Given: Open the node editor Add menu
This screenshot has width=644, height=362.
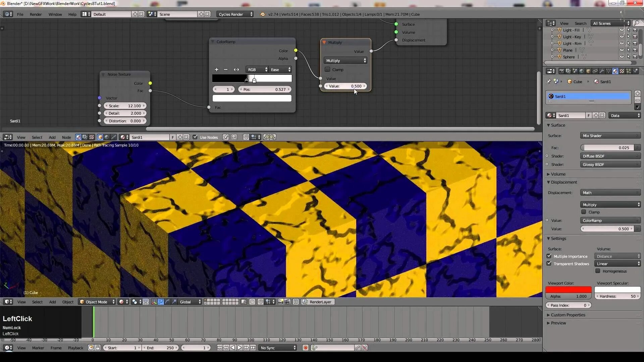Looking at the screenshot, I should pyautogui.click(x=52, y=137).
